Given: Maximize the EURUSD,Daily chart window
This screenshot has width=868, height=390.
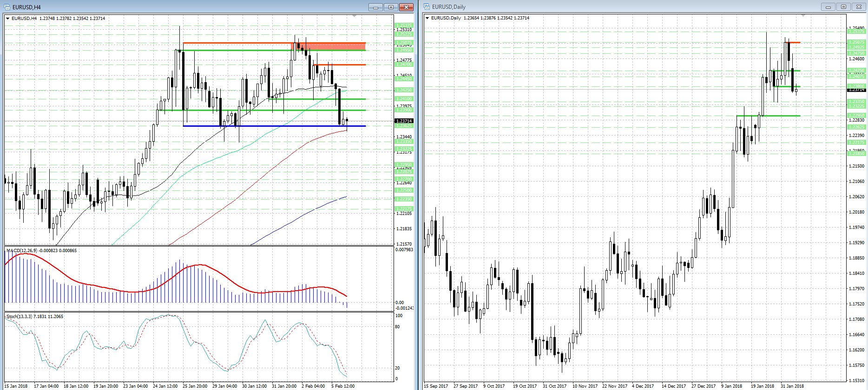Looking at the screenshot, I should coord(843,6).
